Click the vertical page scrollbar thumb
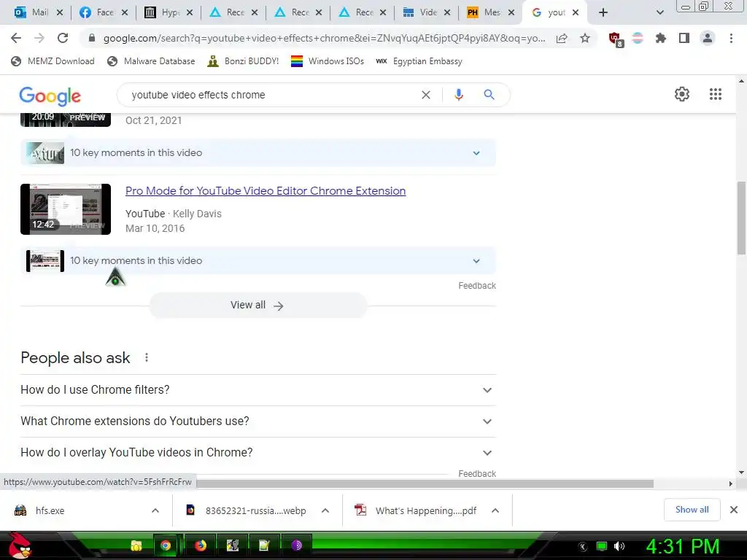This screenshot has height=560, width=747. [x=741, y=217]
